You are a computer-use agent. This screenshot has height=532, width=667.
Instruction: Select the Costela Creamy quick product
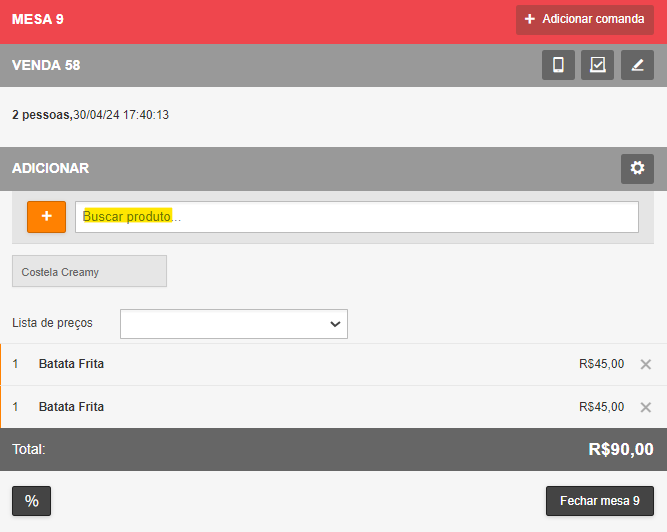point(89,272)
